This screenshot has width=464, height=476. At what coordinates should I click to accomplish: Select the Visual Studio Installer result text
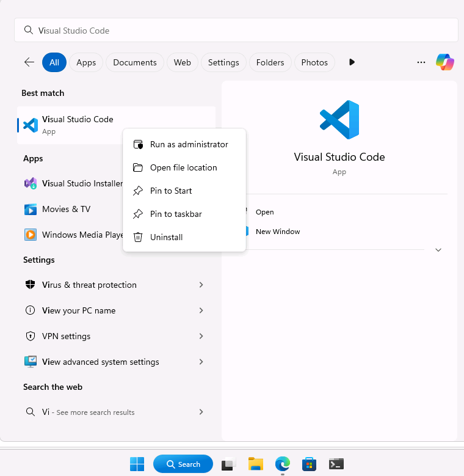coord(82,183)
